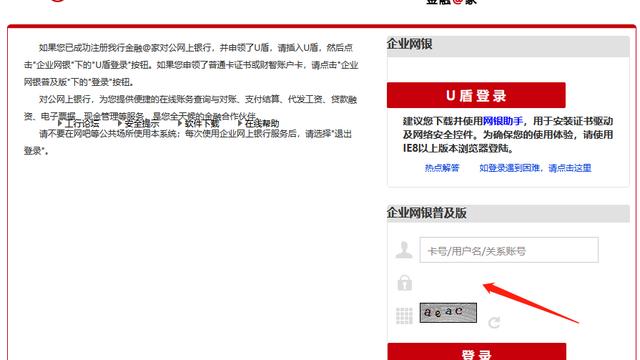Click the padlock password icon
The height and width of the screenshot is (360, 640).
click(404, 282)
